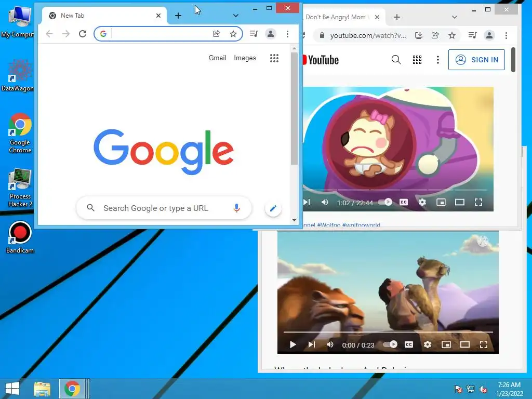
Task: Click the Search Google or type a URL box
Action: click(x=164, y=208)
